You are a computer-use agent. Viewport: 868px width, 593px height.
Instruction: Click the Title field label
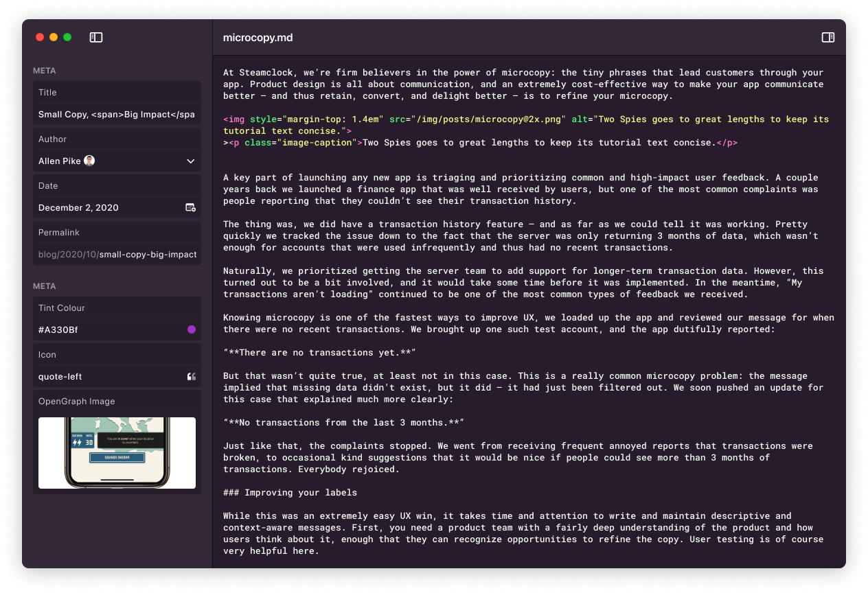[47, 93]
